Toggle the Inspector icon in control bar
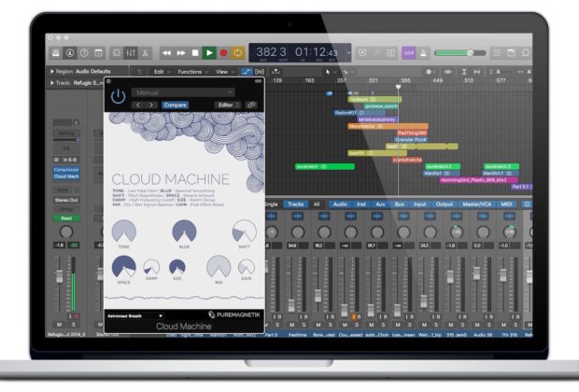 click(70, 53)
